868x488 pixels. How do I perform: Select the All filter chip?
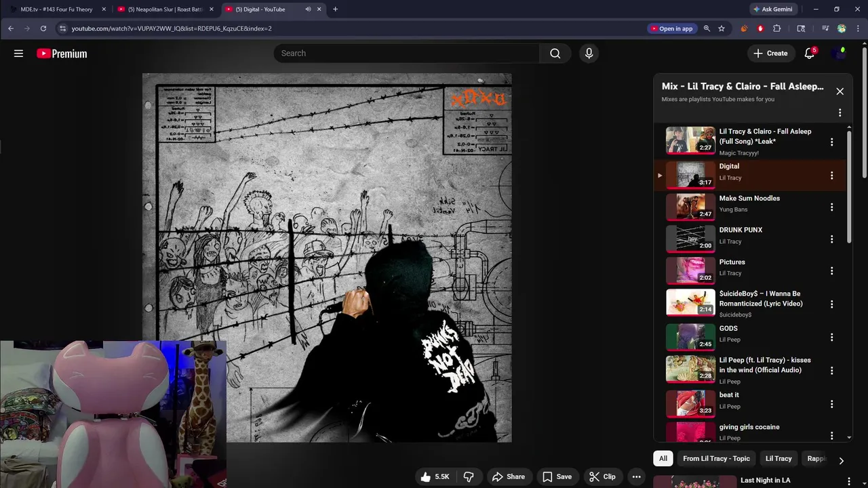pyautogui.click(x=663, y=459)
